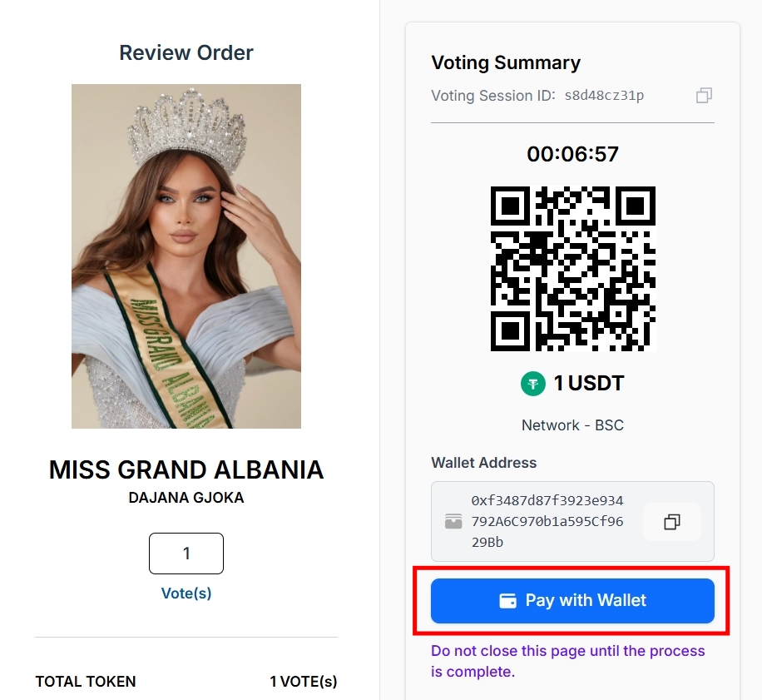
Task: Click the payment QR code
Action: [x=572, y=268]
